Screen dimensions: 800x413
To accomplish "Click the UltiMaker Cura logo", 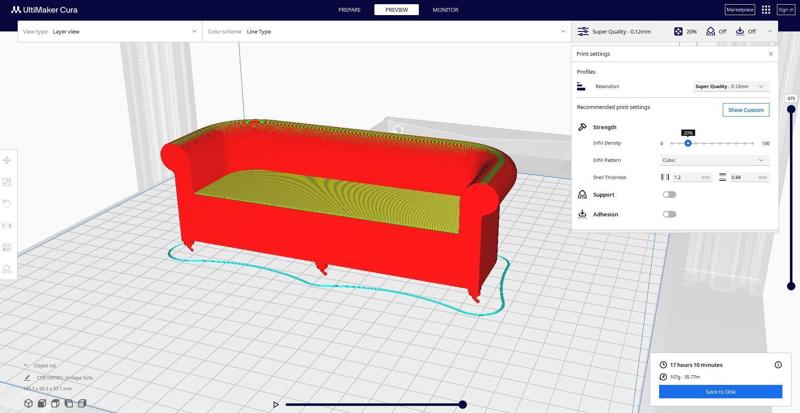I will click(44, 10).
